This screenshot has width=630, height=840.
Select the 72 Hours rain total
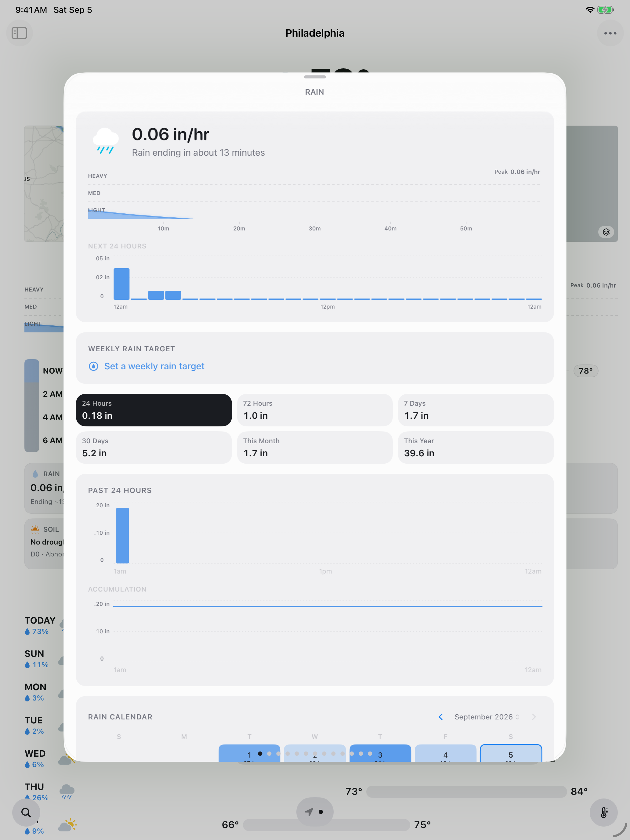pos(315,410)
